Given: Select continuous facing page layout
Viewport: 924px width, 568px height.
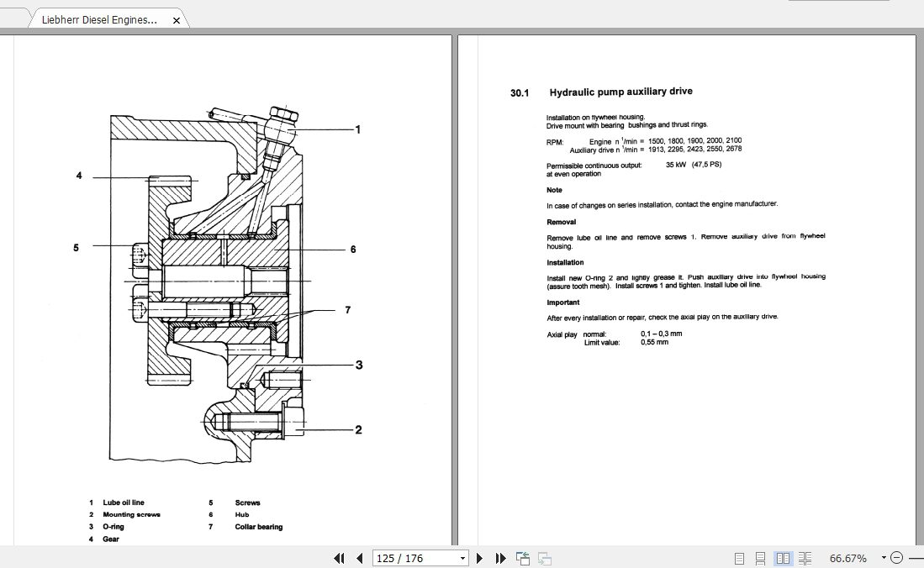Looking at the screenshot, I should pyautogui.click(x=805, y=557).
